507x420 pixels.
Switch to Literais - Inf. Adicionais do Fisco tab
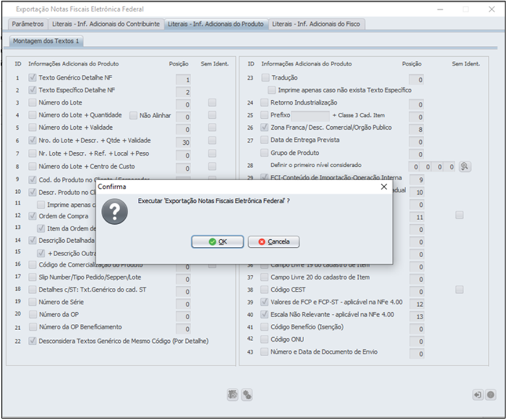316,24
